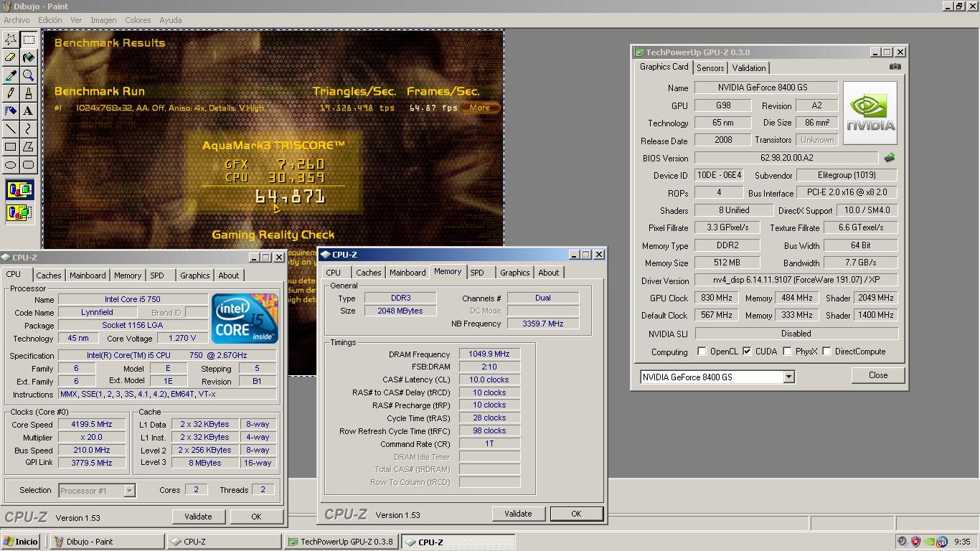This screenshot has height=551, width=980.
Task: Open the Imagen menu
Action: [x=103, y=20]
